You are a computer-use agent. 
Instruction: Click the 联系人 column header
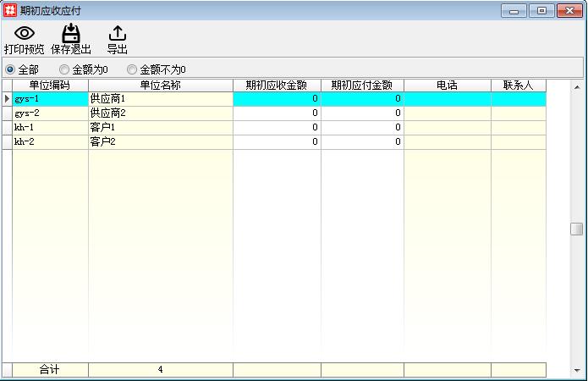(x=518, y=86)
